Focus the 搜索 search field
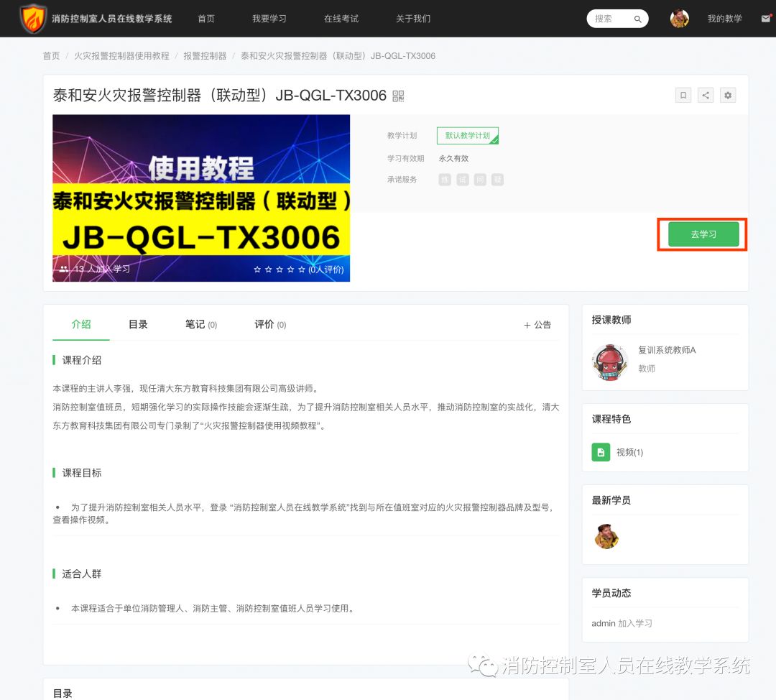This screenshot has height=700, width=776. (617, 19)
